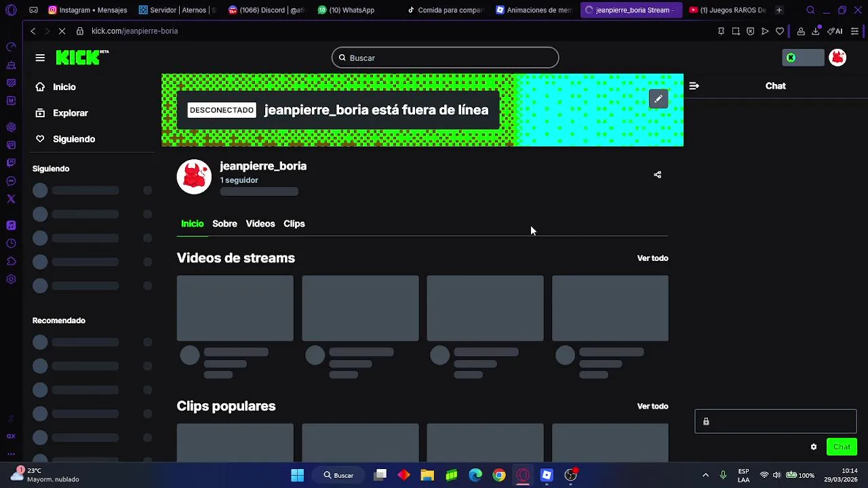Open browser downloads icon
Image resolution: width=868 pixels, height=488 pixels.
coord(816,31)
